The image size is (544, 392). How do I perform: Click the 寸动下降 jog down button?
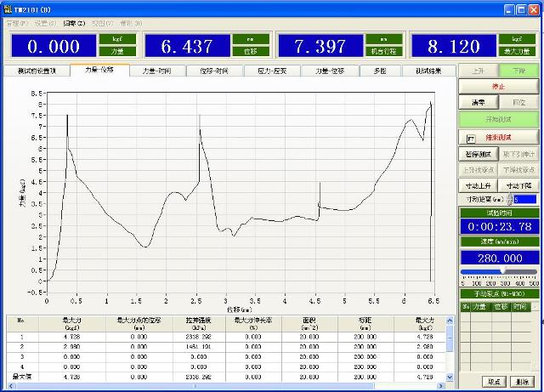519,185
